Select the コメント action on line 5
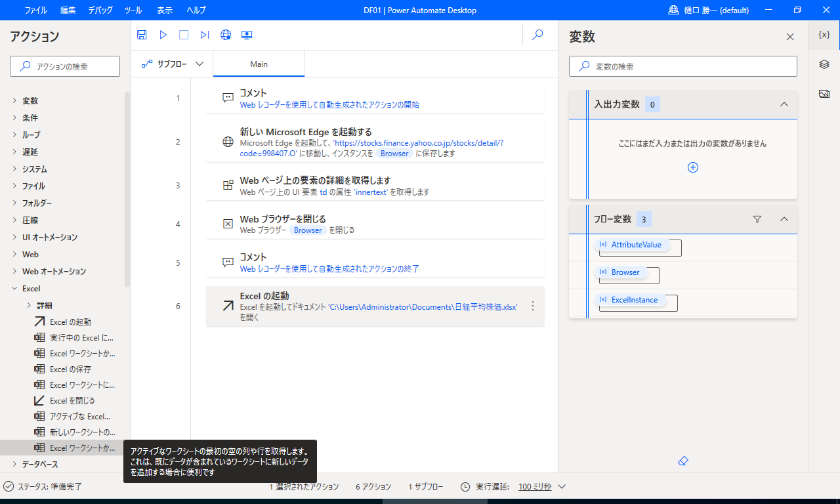 375,262
